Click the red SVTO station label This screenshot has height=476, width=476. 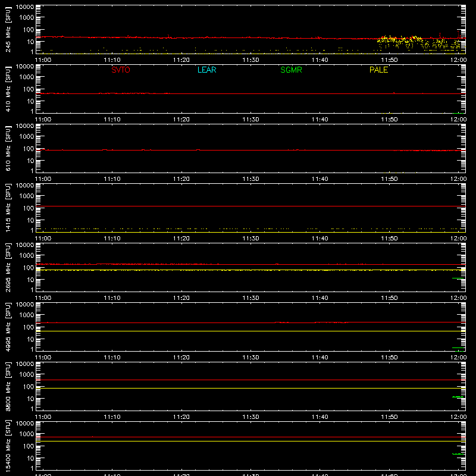(x=121, y=70)
